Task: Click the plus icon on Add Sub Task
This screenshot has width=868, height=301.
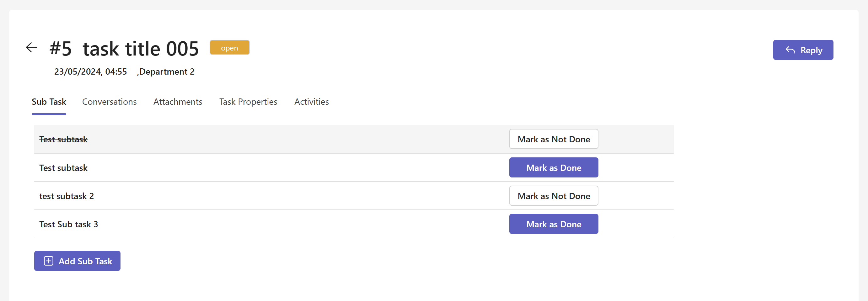Action: [x=49, y=261]
